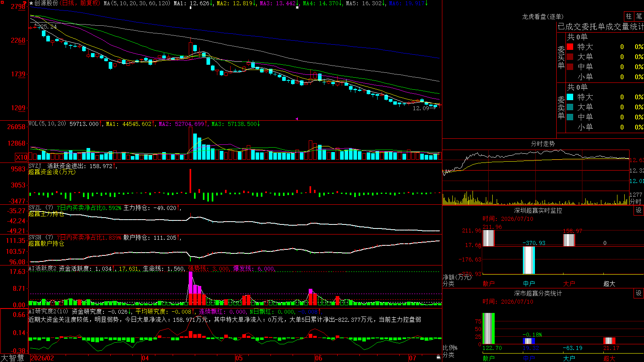Viewport: 644px width, 362px height.
Task: Open 设 settings for 深圳超赢实时监控
Action: click(x=639, y=210)
